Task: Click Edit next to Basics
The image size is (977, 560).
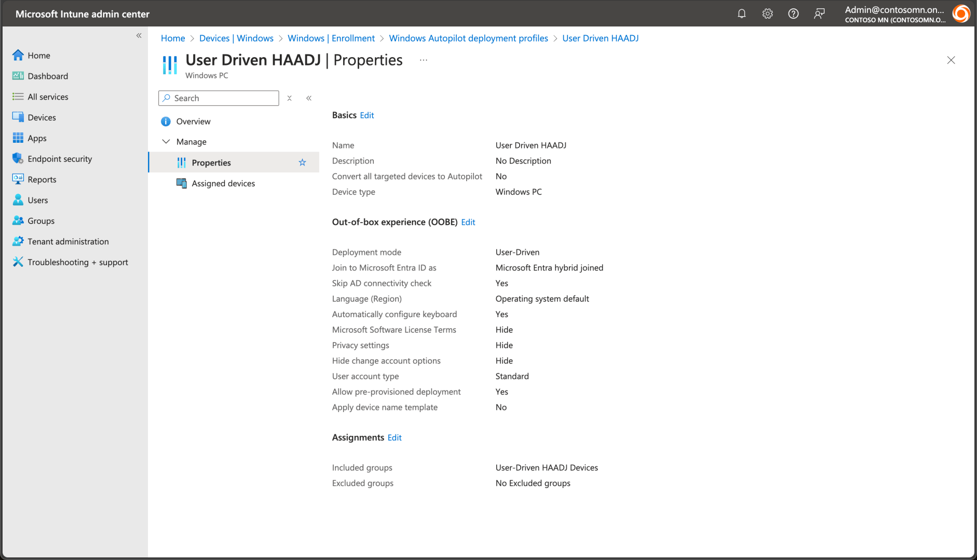Action: 367,115
